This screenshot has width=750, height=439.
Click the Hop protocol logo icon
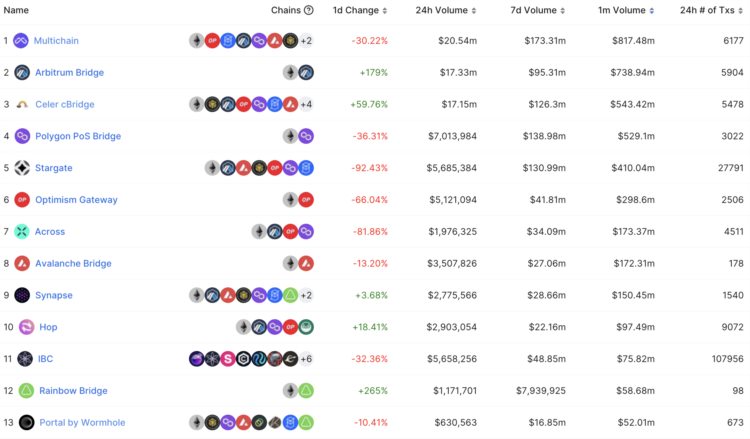click(22, 327)
